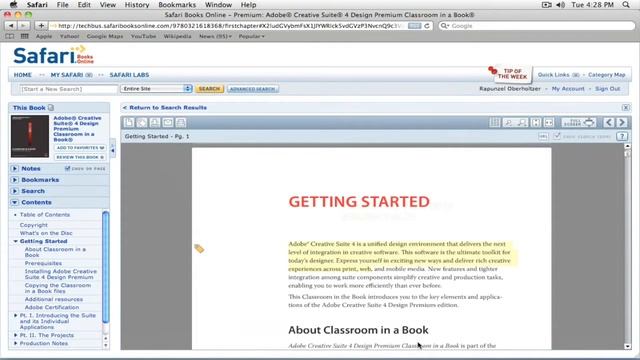Click ADD TO FAVORITES button

click(x=80, y=148)
